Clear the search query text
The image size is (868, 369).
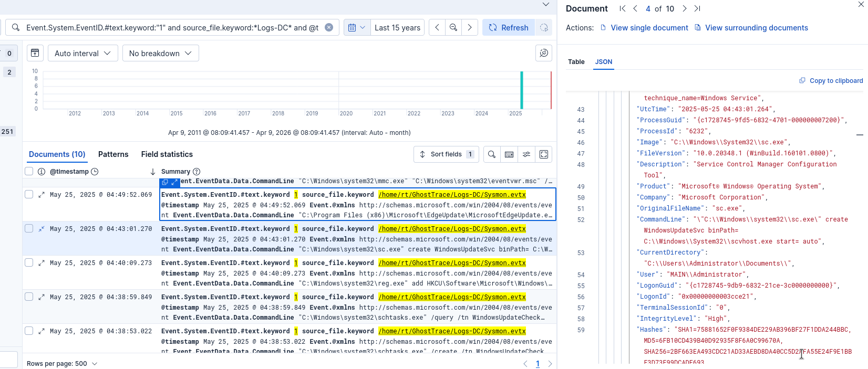329,27
